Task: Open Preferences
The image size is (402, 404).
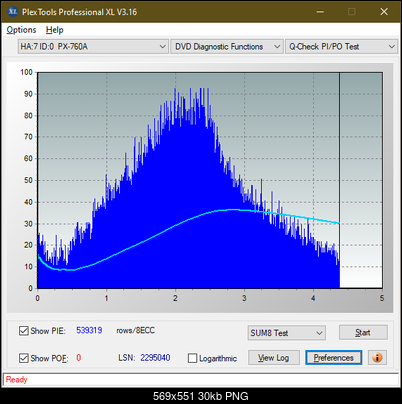Action: click(x=333, y=358)
